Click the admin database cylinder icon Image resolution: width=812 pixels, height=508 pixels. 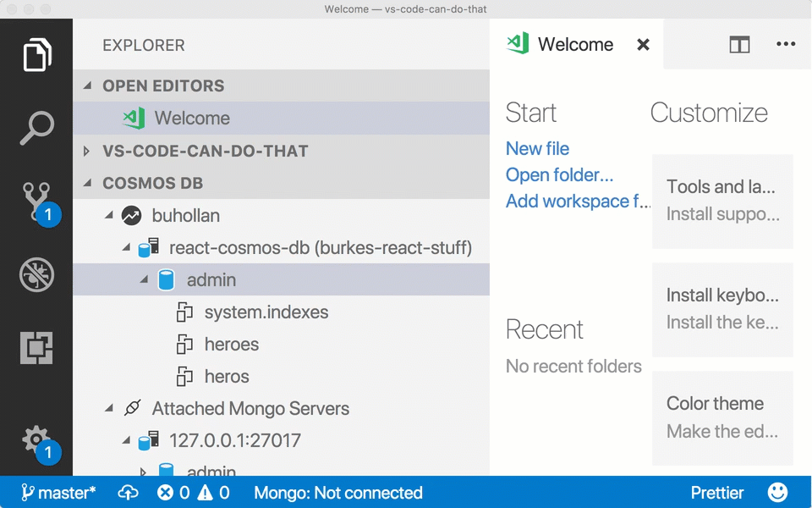[x=167, y=280]
